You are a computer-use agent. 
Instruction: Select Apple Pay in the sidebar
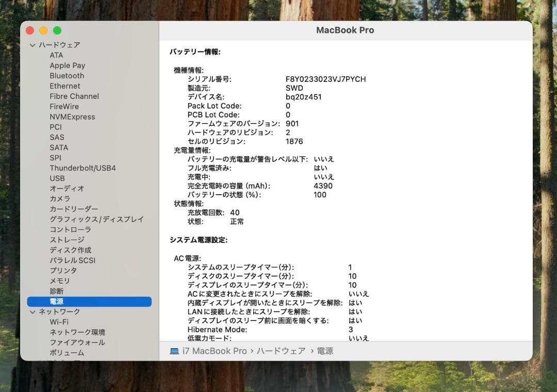[67, 65]
